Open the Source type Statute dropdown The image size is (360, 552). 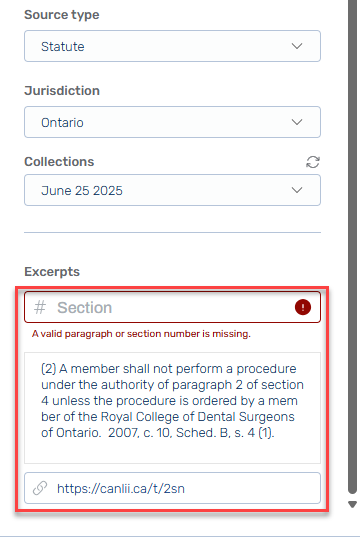pyautogui.click(x=172, y=46)
